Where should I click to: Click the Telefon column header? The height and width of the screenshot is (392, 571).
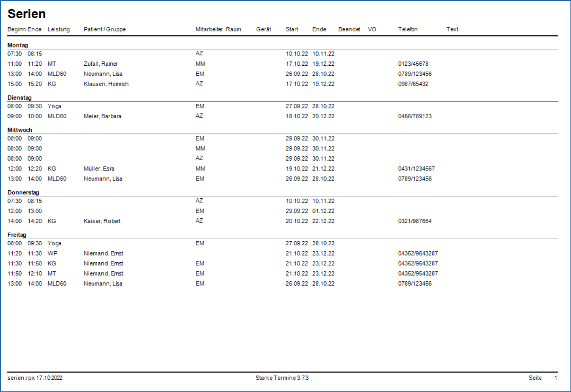407,29
